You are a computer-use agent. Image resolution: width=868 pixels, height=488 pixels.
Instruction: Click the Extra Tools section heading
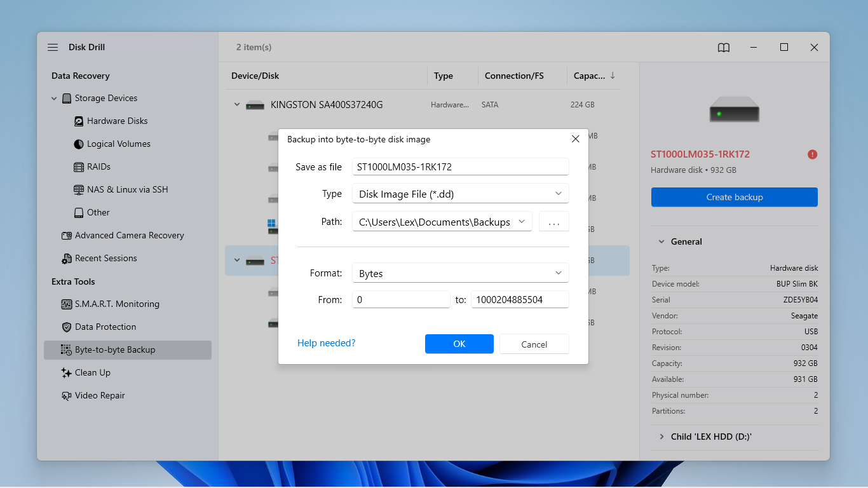click(x=73, y=281)
